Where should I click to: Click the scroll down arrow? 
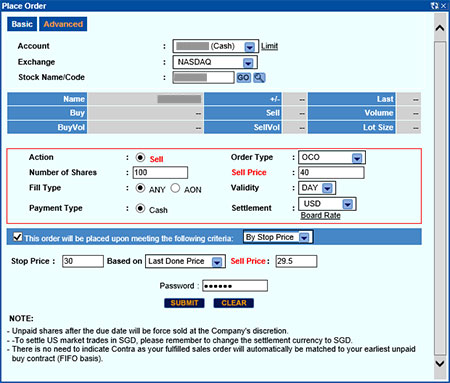[x=440, y=363]
